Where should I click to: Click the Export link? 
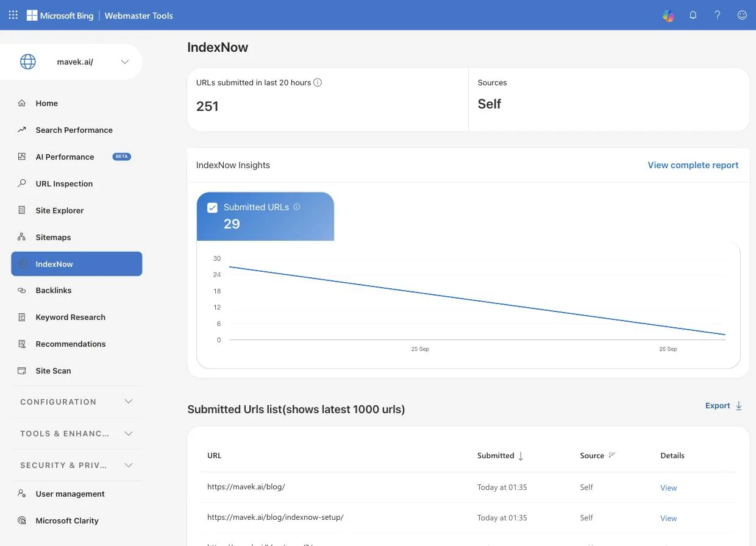tap(718, 406)
